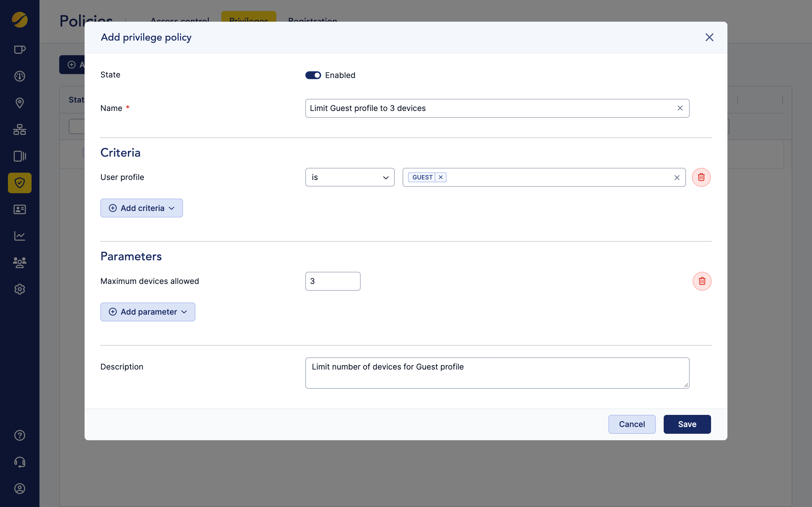Select the location pin icon in sidebar
The width and height of the screenshot is (812, 507).
pos(19,103)
